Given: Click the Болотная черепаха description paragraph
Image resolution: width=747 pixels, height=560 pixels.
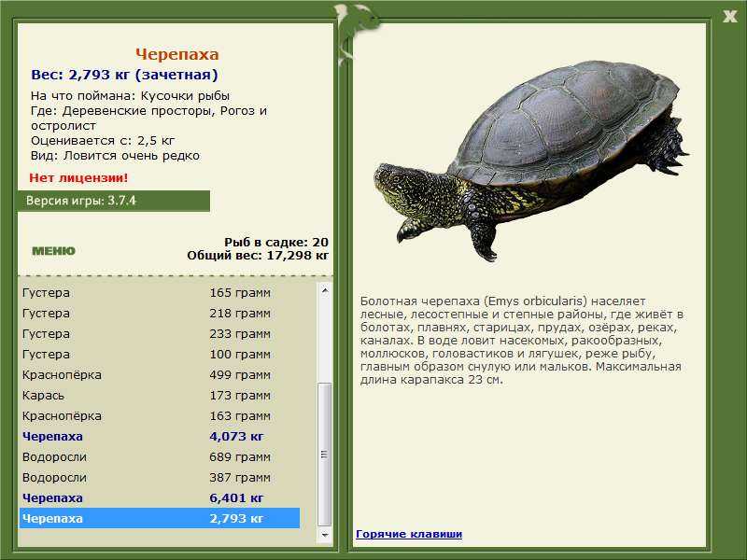Looking at the screenshot, I should pyautogui.click(x=522, y=341).
